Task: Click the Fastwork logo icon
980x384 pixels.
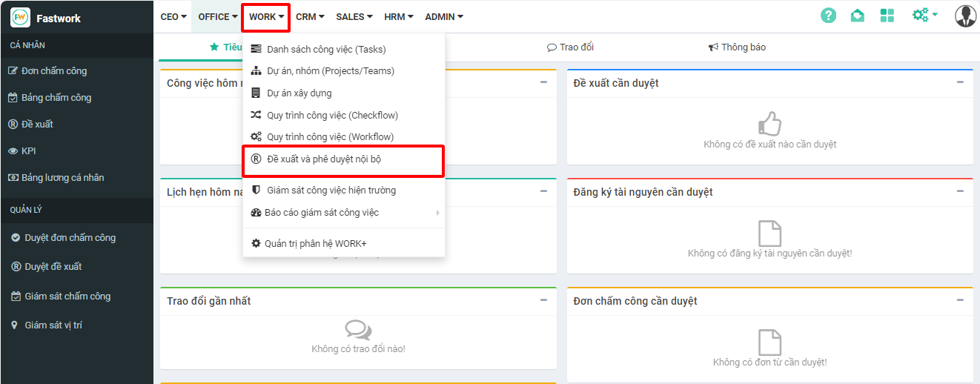Action: tap(21, 18)
